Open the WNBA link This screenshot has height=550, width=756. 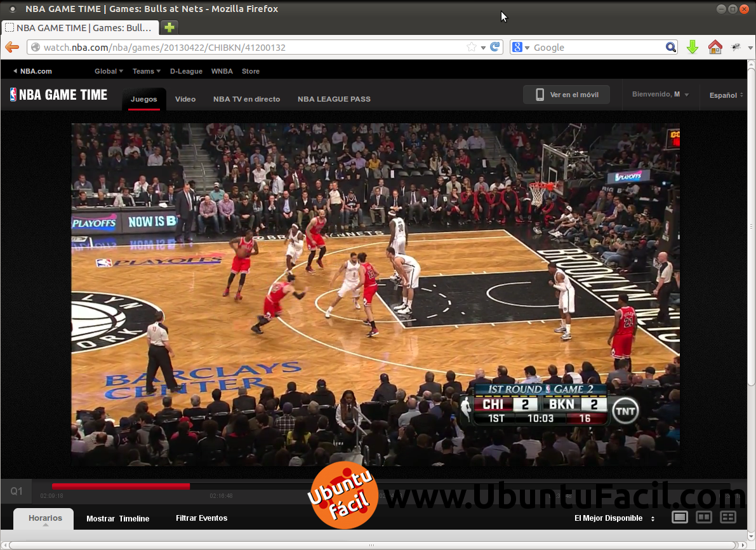pyautogui.click(x=222, y=71)
